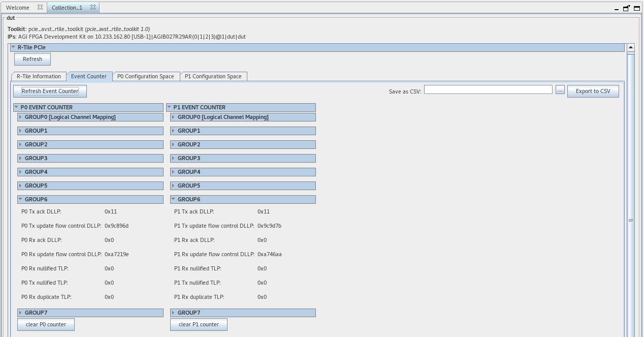Close the Welcome tab
The image size is (644, 337).
(40, 8)
